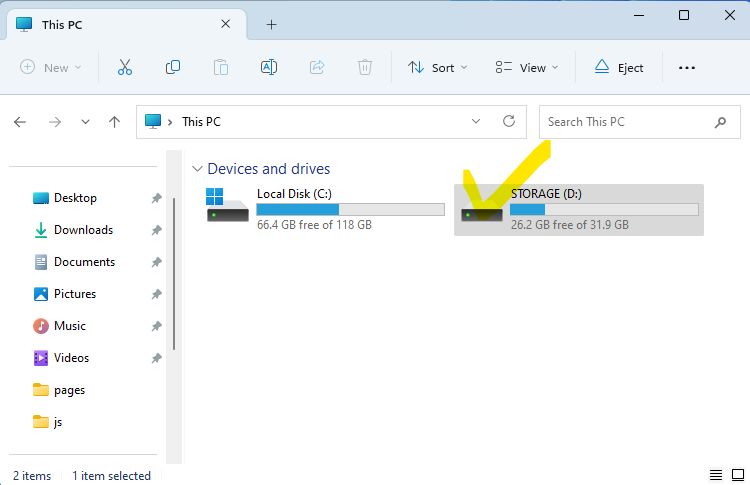Image resolution: width=750 pixels, height=485 pixels.
Task: Switch to large thumbnails view icon
Action: 738,474
